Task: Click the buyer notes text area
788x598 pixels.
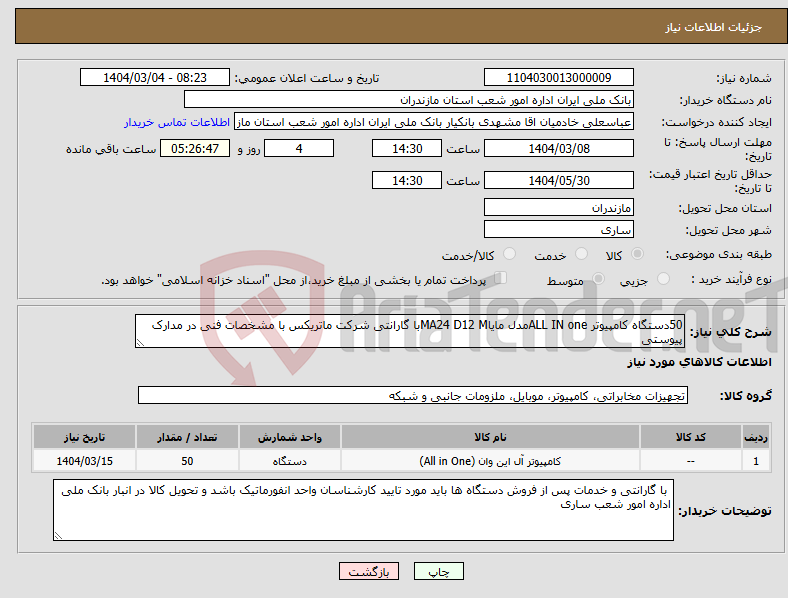Action: pyautogui.click(x=363, y=510)
